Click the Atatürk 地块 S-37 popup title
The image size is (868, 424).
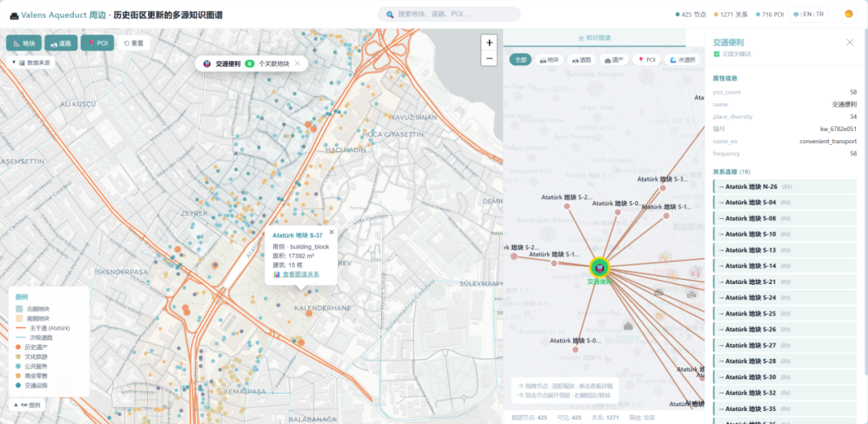297,236
